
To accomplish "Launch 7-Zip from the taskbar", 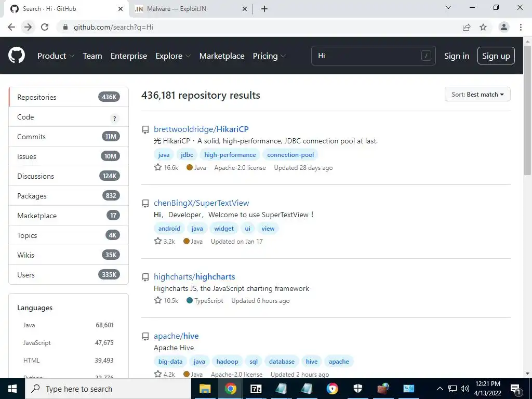I will point(256,389).
